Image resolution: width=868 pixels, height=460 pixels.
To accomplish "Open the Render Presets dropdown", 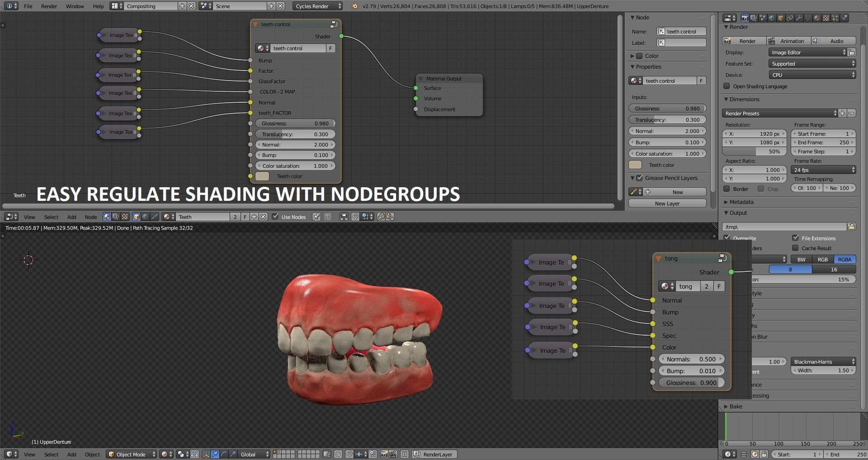I will [x=780, y=113].
